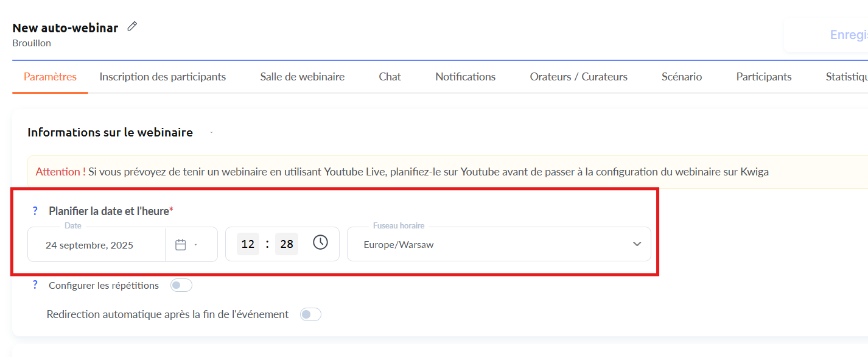Screen dimensions: 868x357
Task: Expand the Fuseau horaire dropdown
Action: [637, 244]
